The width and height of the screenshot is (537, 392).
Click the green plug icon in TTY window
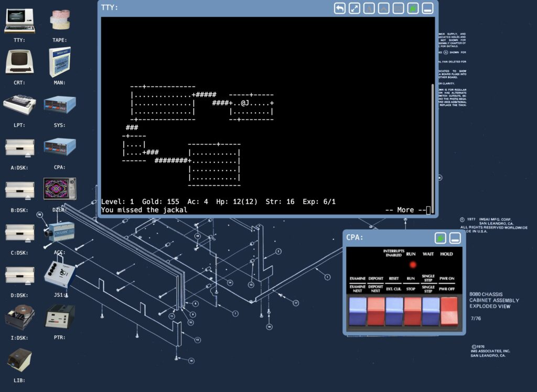click(x=413, y=8)
